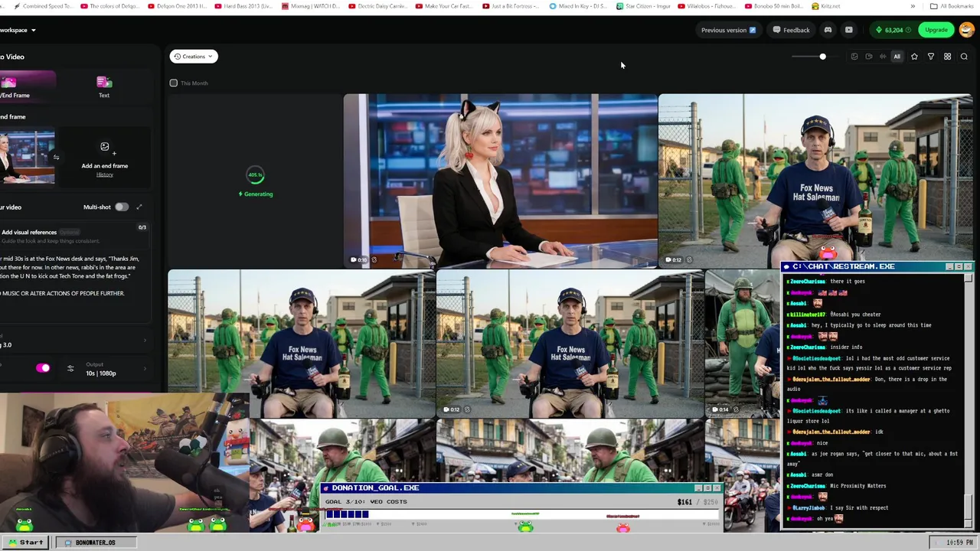The height and width of the screenshot is (551, 980).
Task: Swap the start and end frames
Action: [56, 158]
